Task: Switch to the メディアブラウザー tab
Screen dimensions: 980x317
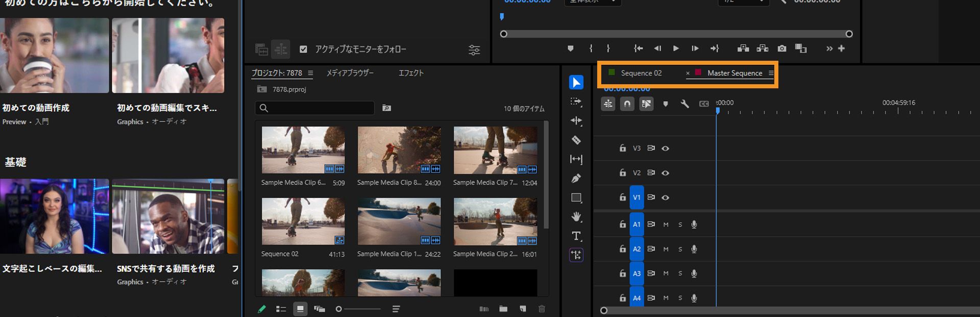Action: pyautogui.click(x=350, y=73)
